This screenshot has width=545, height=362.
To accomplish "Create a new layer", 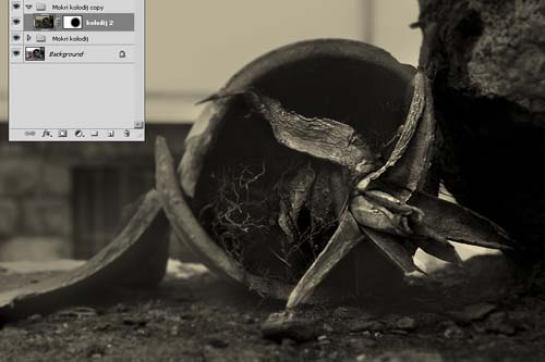I will coord(111,134).
